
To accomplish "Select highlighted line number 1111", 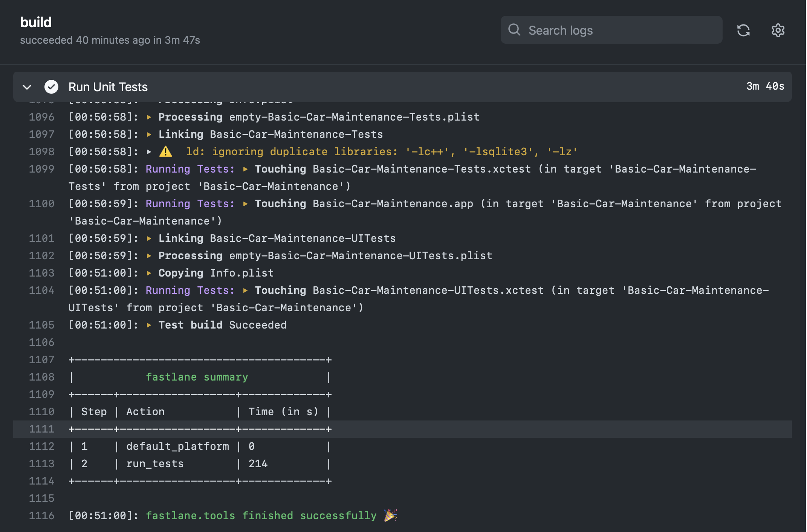I will [x=42, y=429].
